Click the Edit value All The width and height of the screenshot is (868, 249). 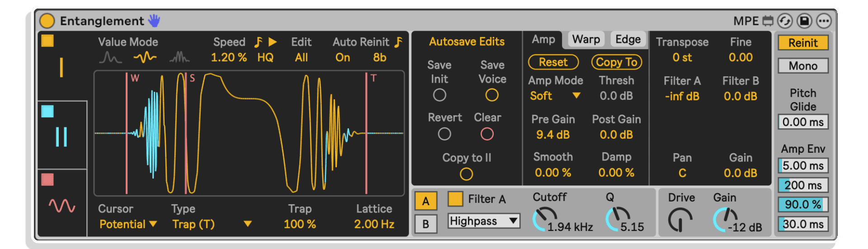pos(301,58)
